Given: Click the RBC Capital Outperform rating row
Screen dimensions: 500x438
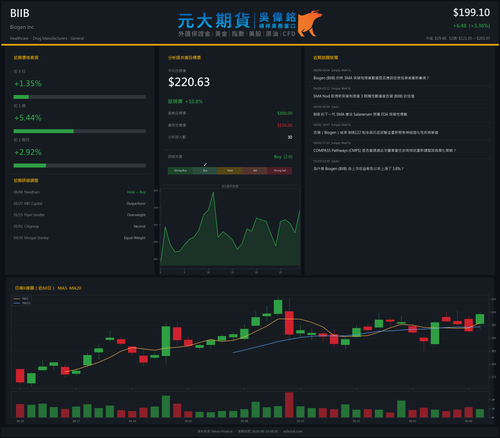Looking at the screenshot, I should point(80,204).
